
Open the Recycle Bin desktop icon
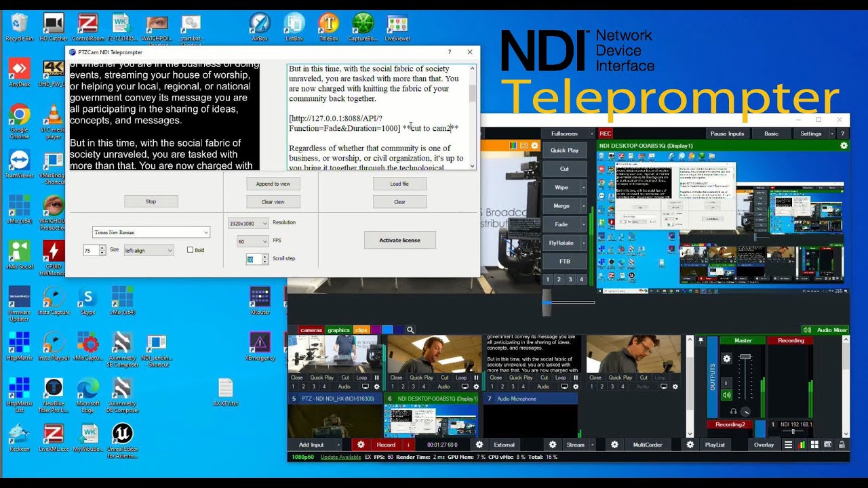(19, 28)
